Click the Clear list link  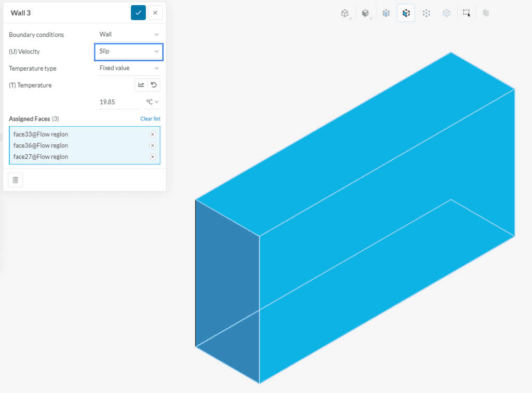click(150, 118)
